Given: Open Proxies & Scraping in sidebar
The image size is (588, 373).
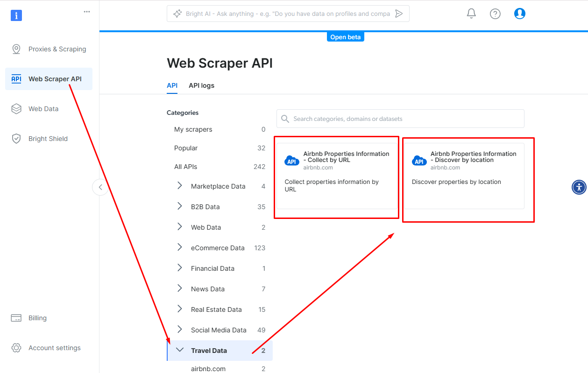Looking at the screenshot, I should (49, 49).
